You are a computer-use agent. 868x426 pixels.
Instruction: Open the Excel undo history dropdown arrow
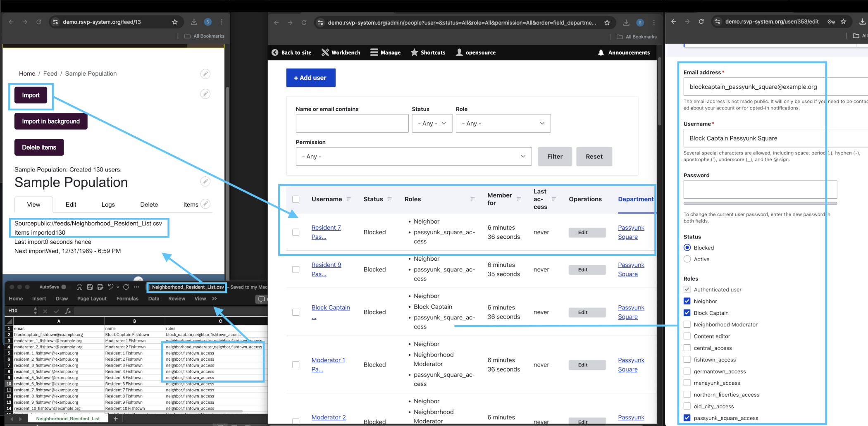pos(118,287)
